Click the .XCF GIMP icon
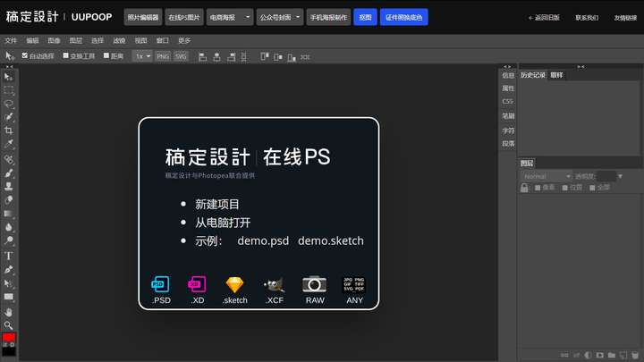The width and height of the screenshot is (644, 362). [x=274, y=284]
